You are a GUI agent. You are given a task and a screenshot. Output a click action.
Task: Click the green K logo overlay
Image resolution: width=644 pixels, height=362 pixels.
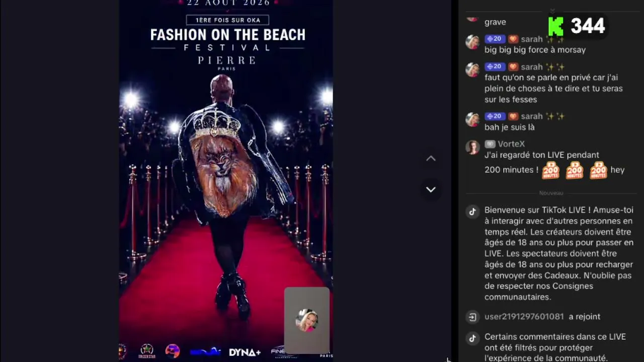click(555, 26)
